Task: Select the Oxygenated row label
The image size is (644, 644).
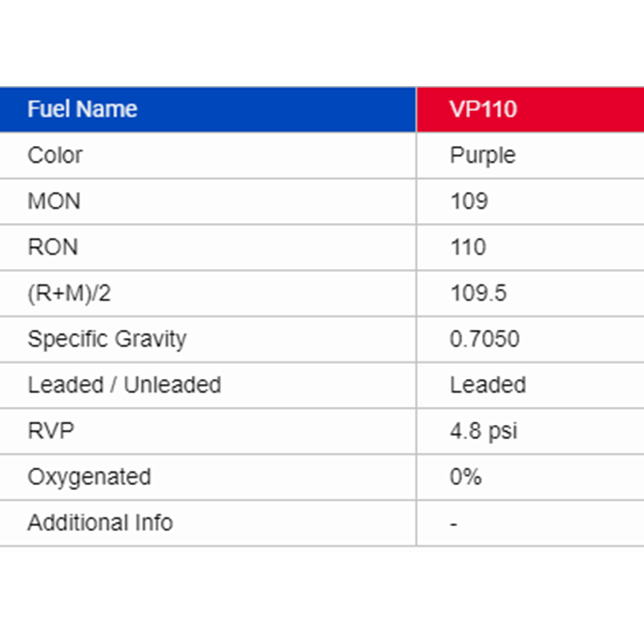Action: (x=90, y=477)
